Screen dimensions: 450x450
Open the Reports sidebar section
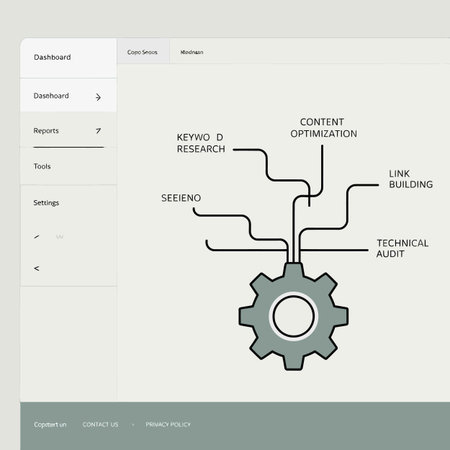68,131
